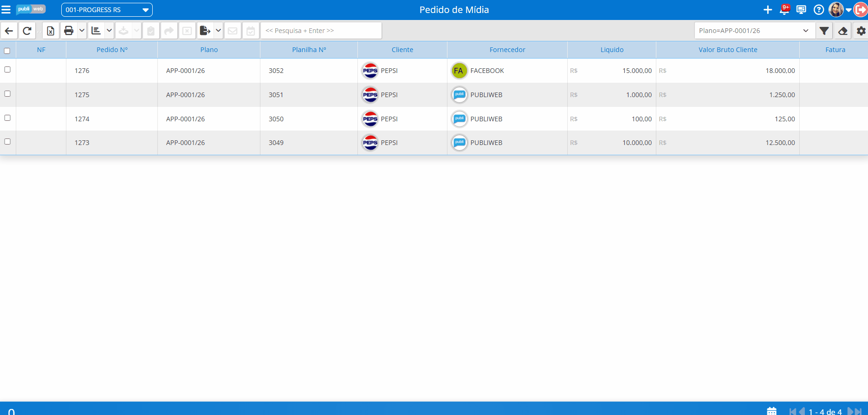Image resolution: width=868 pixels, height=415 pixels.
Task: Click the logout button
Action: click(860, 10)
